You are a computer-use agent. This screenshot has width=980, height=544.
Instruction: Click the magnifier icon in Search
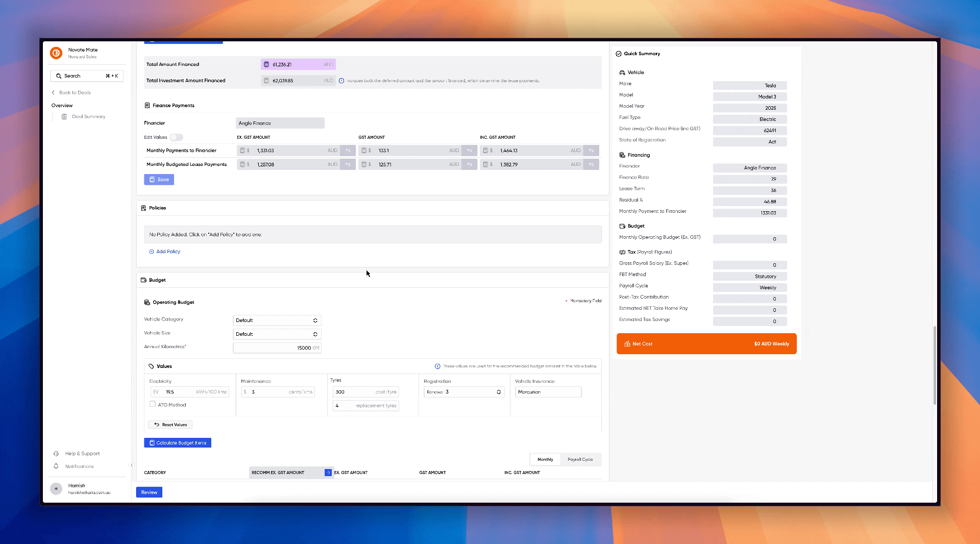tap(59, 76)
